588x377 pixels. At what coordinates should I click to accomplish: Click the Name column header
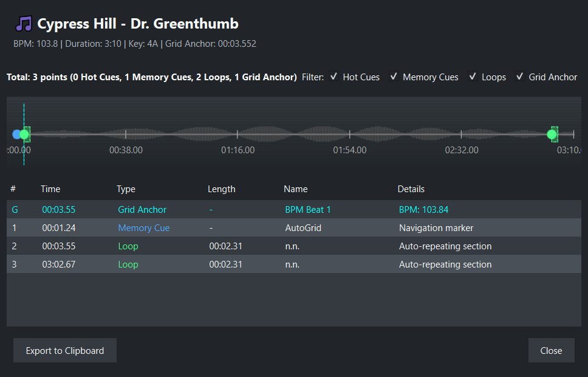pos(295,189)
